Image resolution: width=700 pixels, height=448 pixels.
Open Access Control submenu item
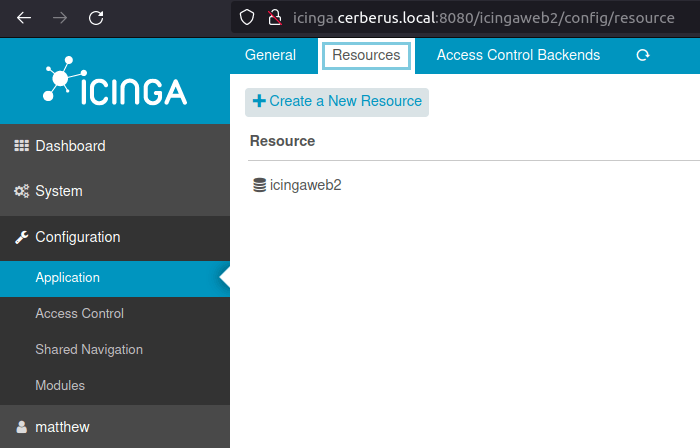(115, 314)
